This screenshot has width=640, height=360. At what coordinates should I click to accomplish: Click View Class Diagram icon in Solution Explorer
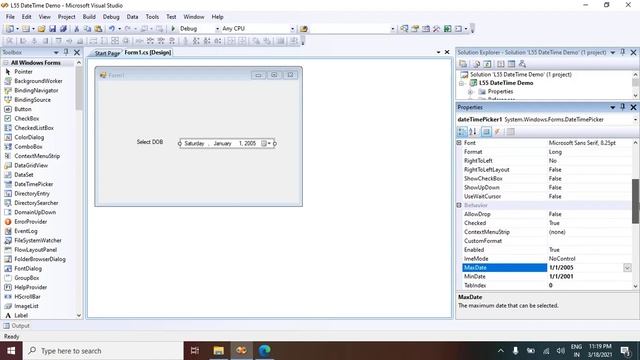pos(522,64)
